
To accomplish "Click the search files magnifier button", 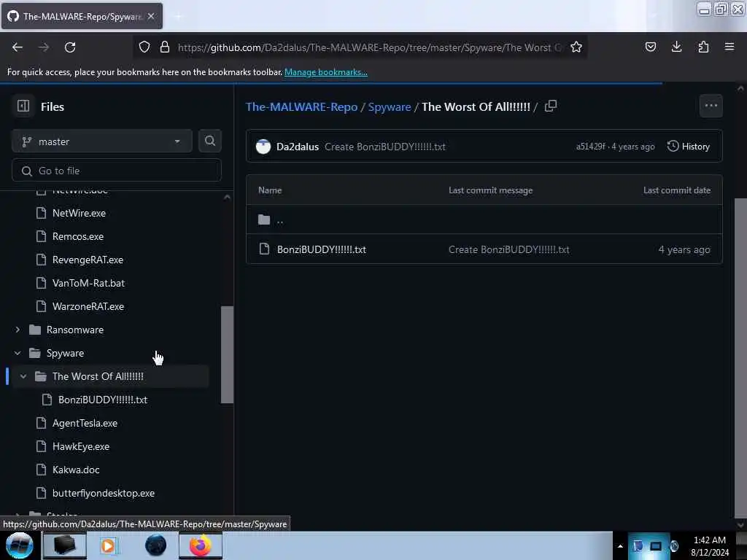I will pos(209,141).
